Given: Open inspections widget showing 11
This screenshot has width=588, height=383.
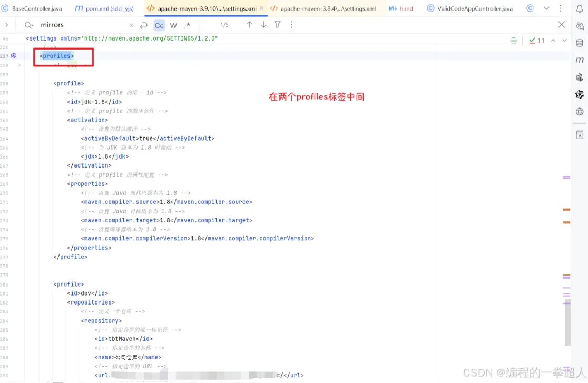Looking at the screenshot, I should tap(536, 41).
